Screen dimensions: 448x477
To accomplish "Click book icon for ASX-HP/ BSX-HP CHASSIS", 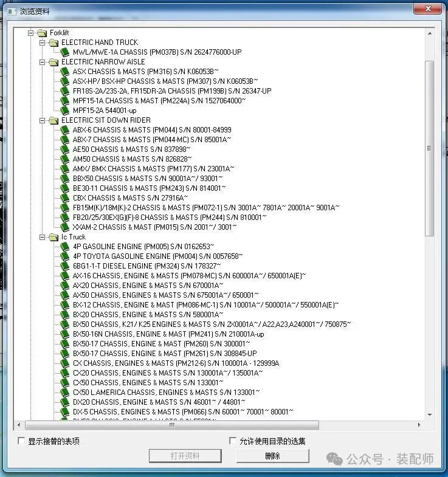I will 65,81.
